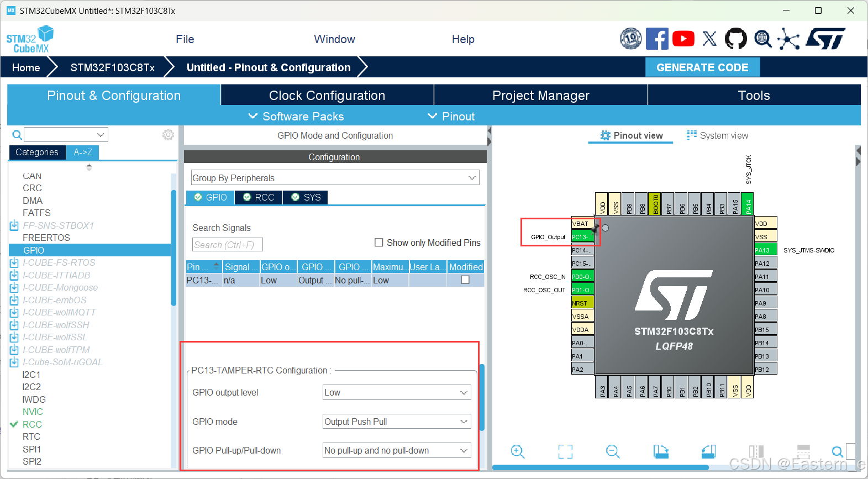Screen dimensions: 868x479
Task: Select the SYS peripheral tab
Action: [x=306, y=197]
